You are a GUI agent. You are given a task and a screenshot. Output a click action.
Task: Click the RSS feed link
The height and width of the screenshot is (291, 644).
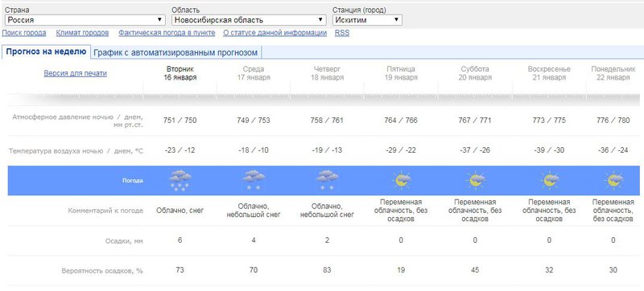click(342, 33)
